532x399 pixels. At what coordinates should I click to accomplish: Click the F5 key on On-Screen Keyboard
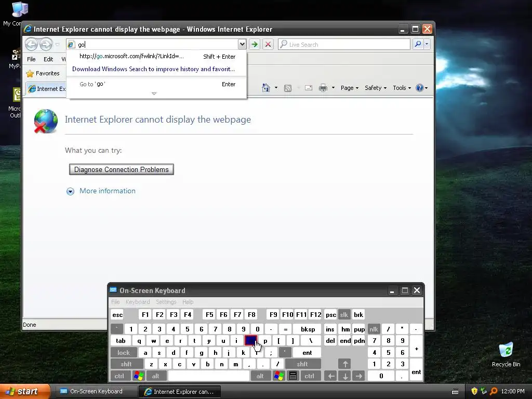tap(210, 315)
